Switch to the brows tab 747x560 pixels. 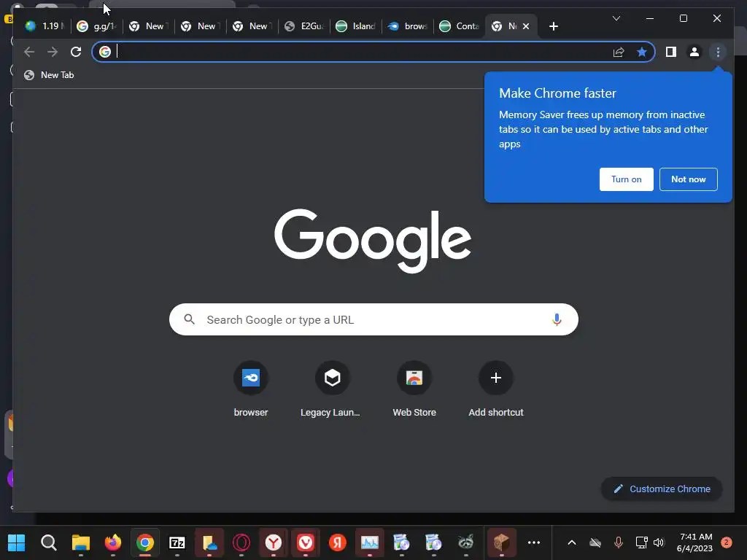tap(408, 26)
